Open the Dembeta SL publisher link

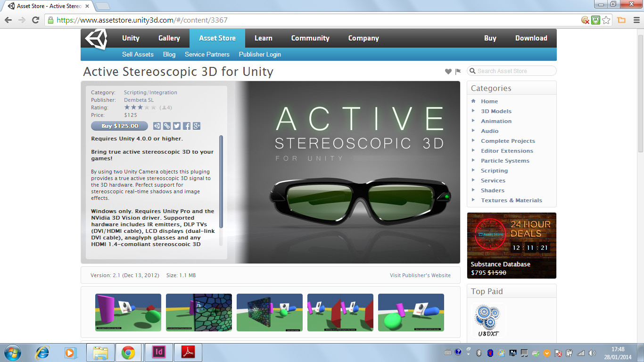[139, 100]
